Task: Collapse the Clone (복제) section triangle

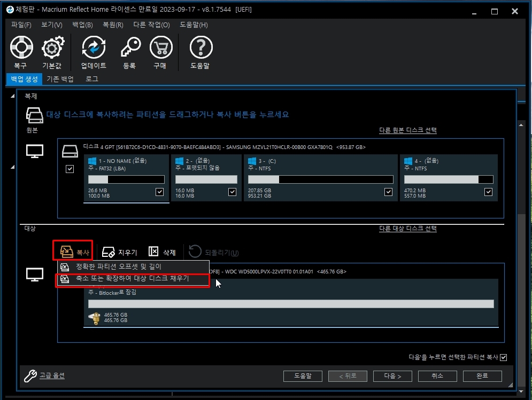Action: point(12,96)
